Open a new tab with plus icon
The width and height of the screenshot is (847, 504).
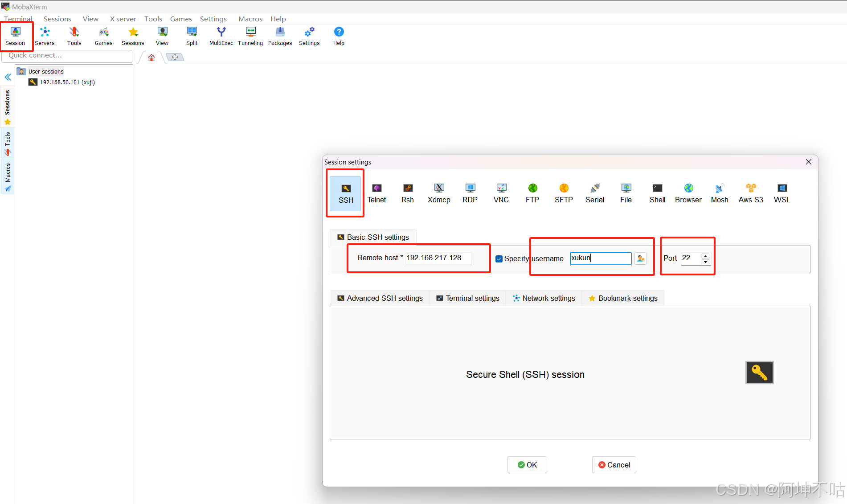pyautogui.click(x=175, y=57)
